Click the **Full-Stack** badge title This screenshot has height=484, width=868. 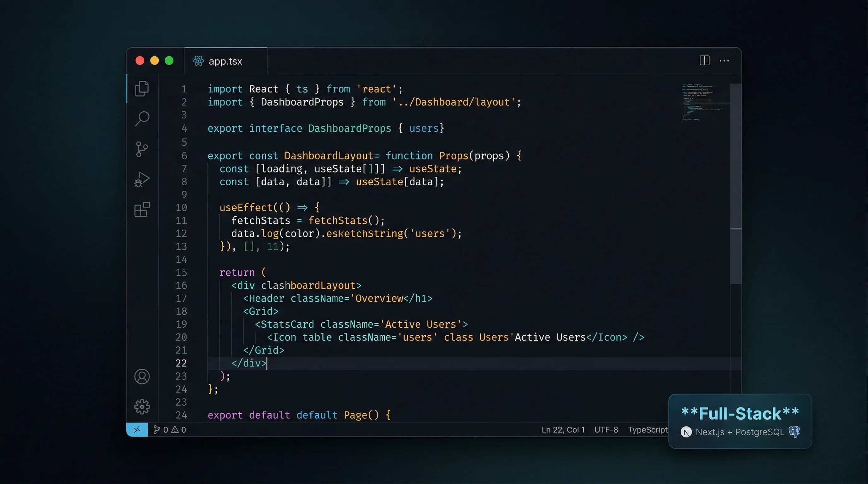(740, 413)
